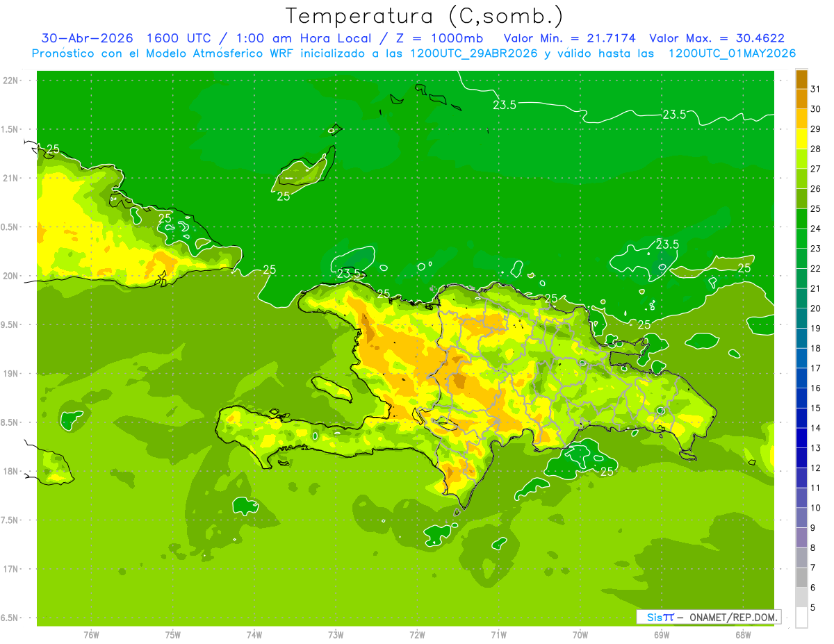Click legend value 5 at the scale bottom
Viewport: 834px width, 644px height.
coord(813,608)
